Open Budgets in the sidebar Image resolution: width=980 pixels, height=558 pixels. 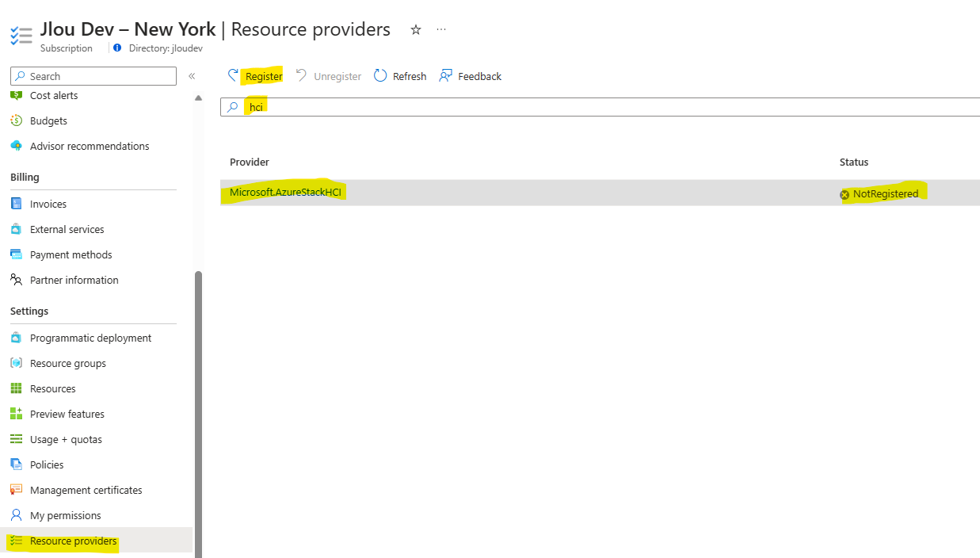tap(48, 120)
